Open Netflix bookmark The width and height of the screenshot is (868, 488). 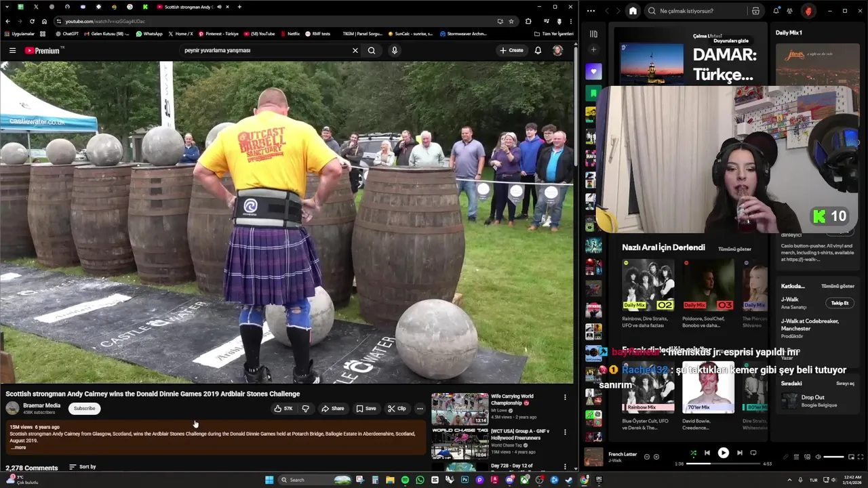coord(290,33)
